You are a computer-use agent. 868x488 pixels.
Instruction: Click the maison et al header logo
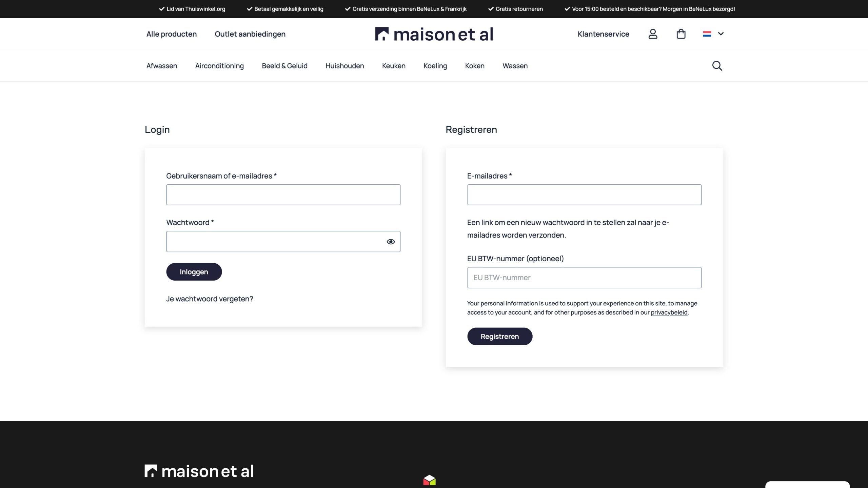(x=434, y=34)
